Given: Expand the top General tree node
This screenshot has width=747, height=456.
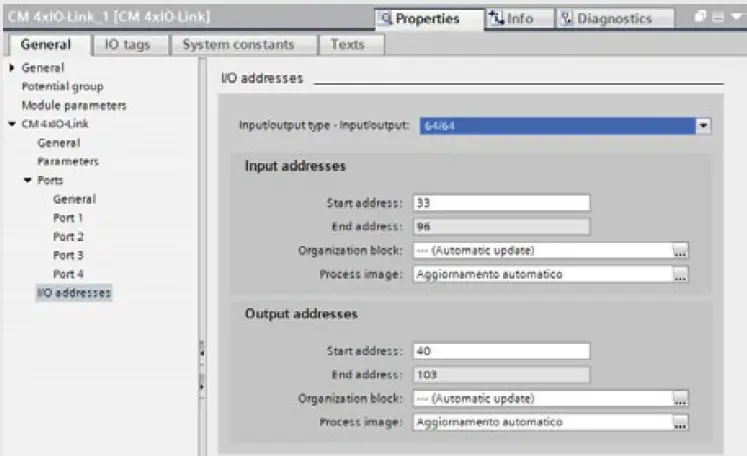Looking at the screenshot, I should coord(12,68).
